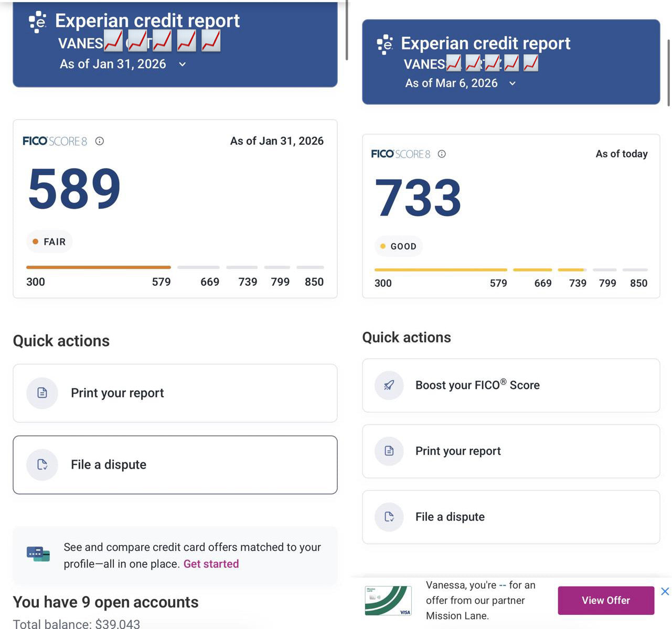Select Boost your FICO Score quick action
Screen dimensions: 672x629
511,386
